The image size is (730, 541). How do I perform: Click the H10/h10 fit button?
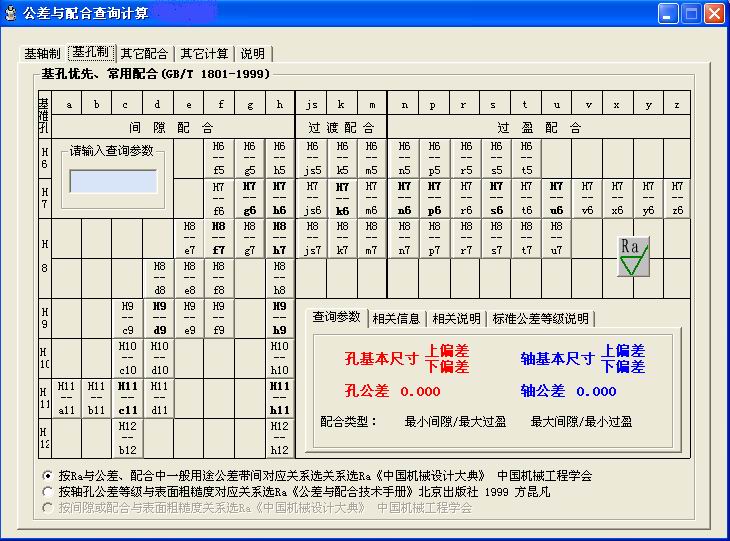click(x=279, y=358)
